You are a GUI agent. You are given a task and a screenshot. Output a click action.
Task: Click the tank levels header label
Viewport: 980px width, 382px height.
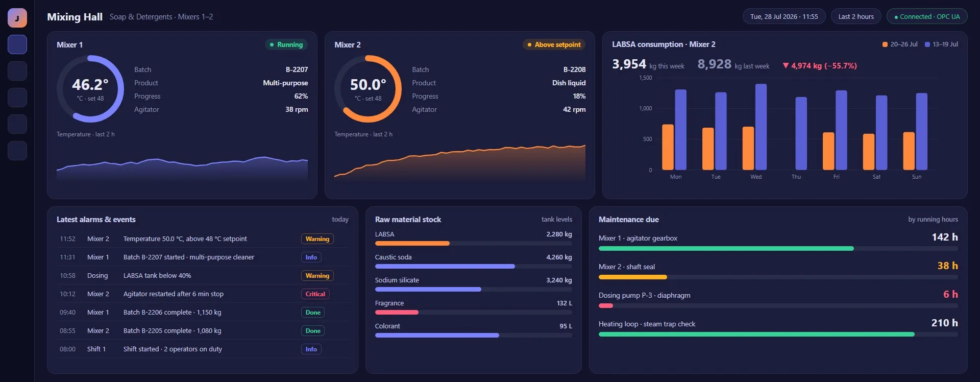[557, 220]
